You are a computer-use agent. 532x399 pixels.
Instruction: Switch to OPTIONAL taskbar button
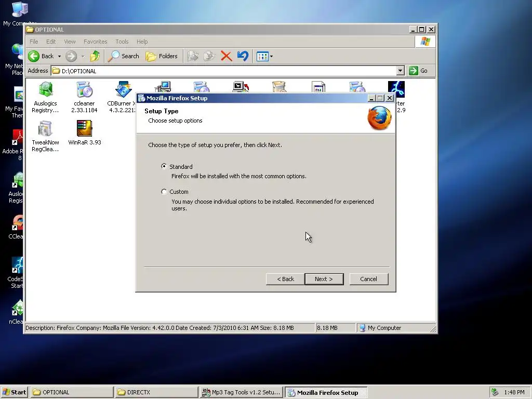pos(72,392)
